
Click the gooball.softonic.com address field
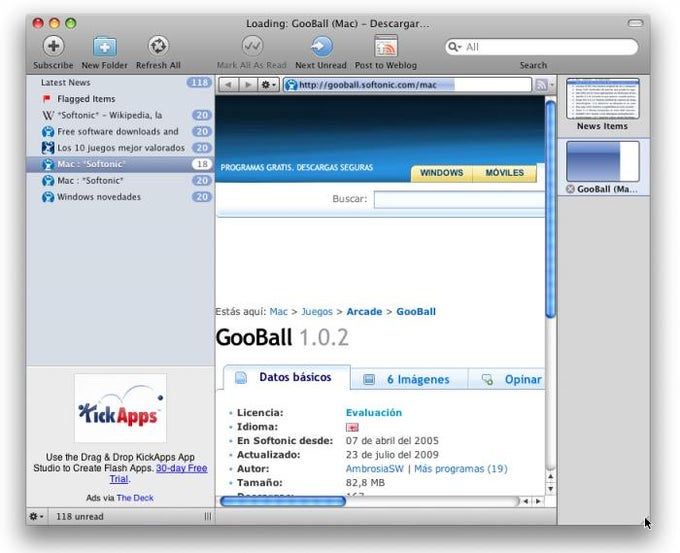tap(408, 85)
